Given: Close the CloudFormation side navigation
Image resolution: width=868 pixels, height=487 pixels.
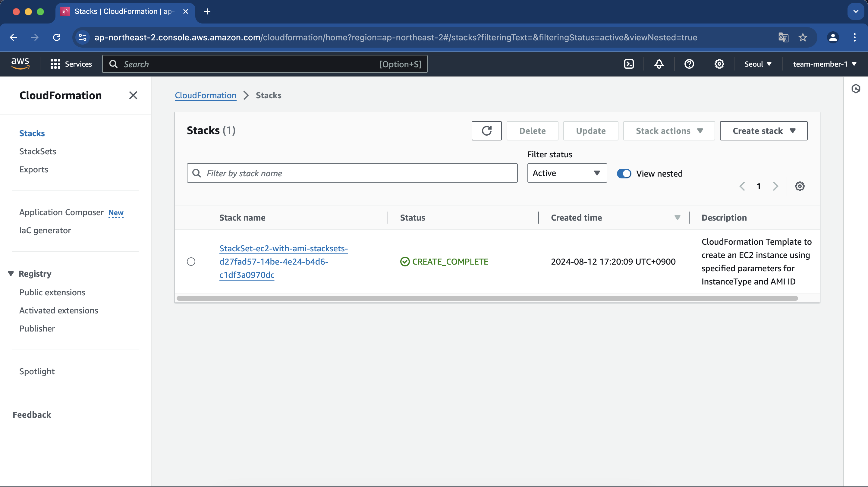Looking at the screenshot, I should click(x=133, y=95).
